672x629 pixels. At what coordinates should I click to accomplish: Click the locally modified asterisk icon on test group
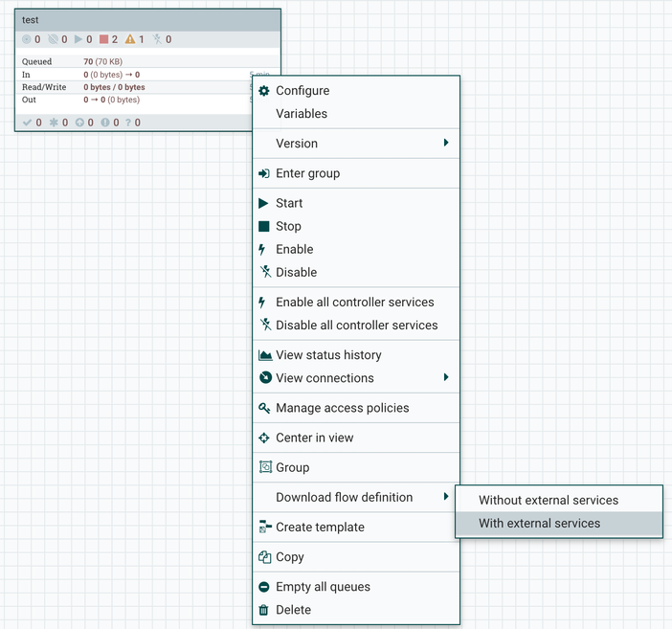[x=54, y=123]
